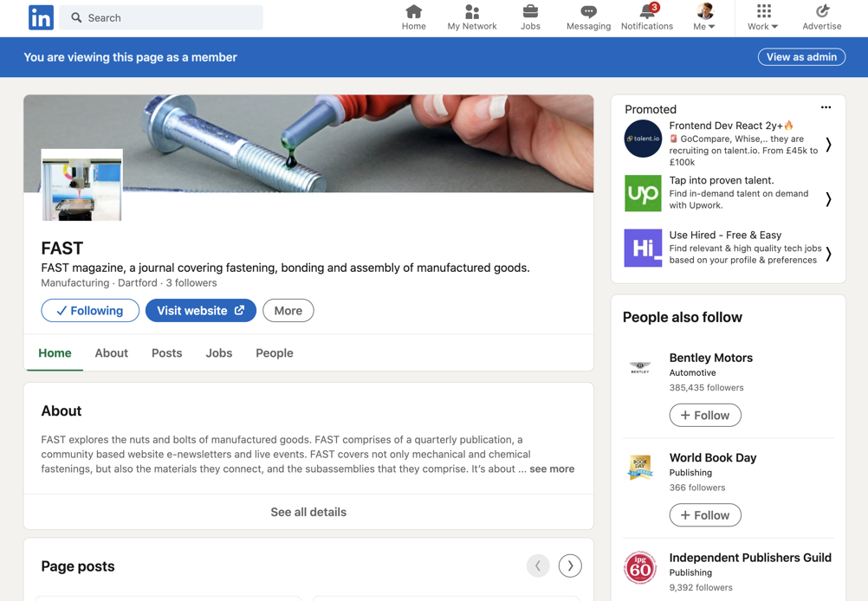This screenshot has width=868, height=601.
Task: Go to Jobs briefcase icon
Action: [x=530, y=11]
